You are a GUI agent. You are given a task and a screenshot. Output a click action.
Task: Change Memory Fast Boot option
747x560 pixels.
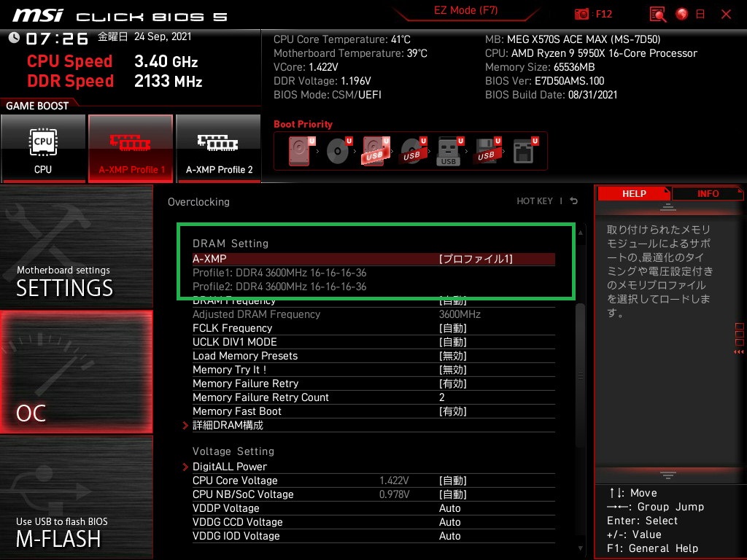pyautogui.click(x=373, y=411)
